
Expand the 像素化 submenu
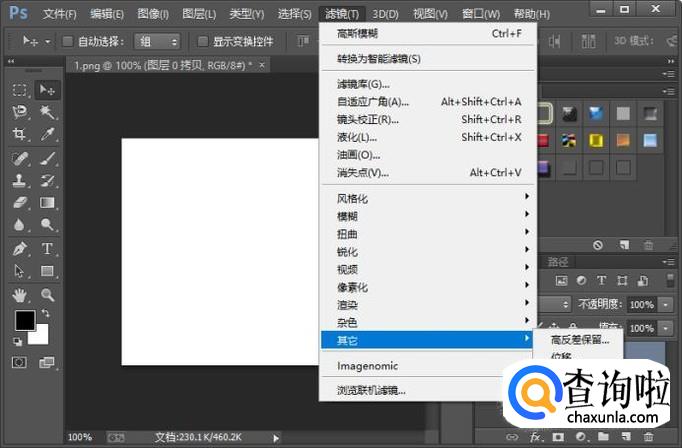pyautogui.click(x=428, y=287)
